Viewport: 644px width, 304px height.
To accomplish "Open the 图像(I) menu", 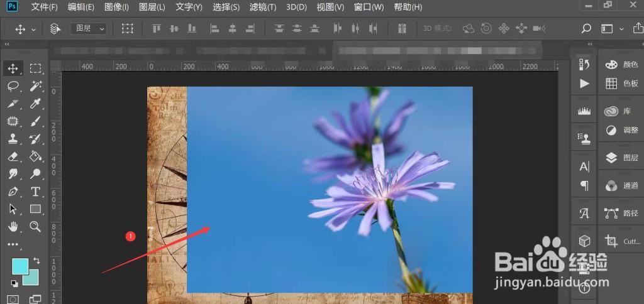I will 116,8.
